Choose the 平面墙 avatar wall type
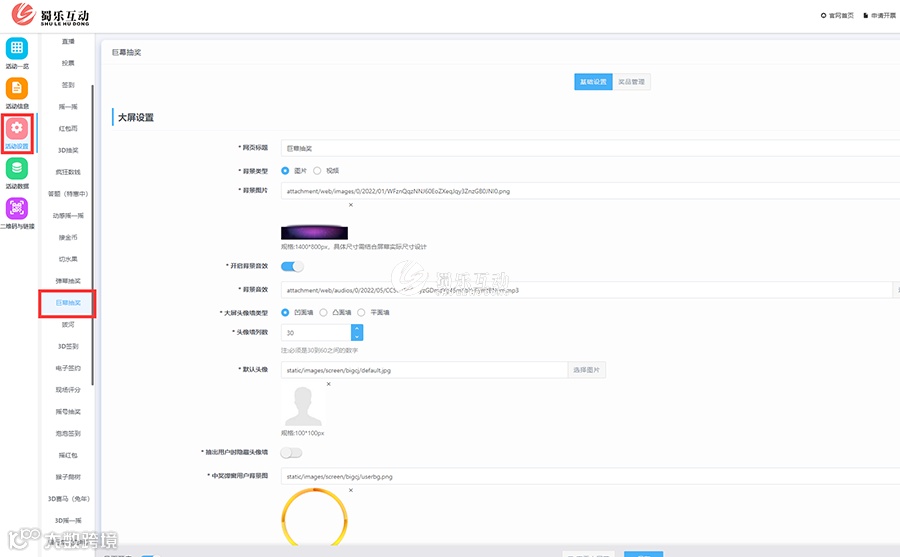Screen dimensions: 900x557 pyautogui.click(x=361, y=312)
